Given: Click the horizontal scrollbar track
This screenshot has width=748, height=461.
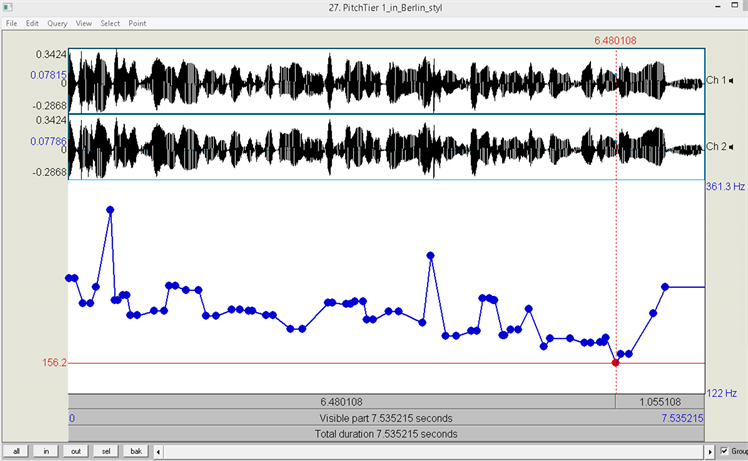Looking at the screenshot, I should point(430,452).
